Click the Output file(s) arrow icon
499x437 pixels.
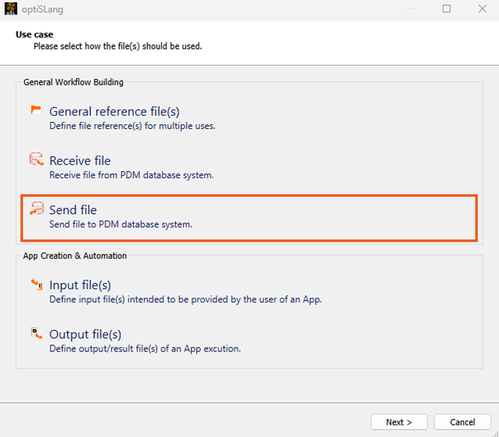[37, 333]
